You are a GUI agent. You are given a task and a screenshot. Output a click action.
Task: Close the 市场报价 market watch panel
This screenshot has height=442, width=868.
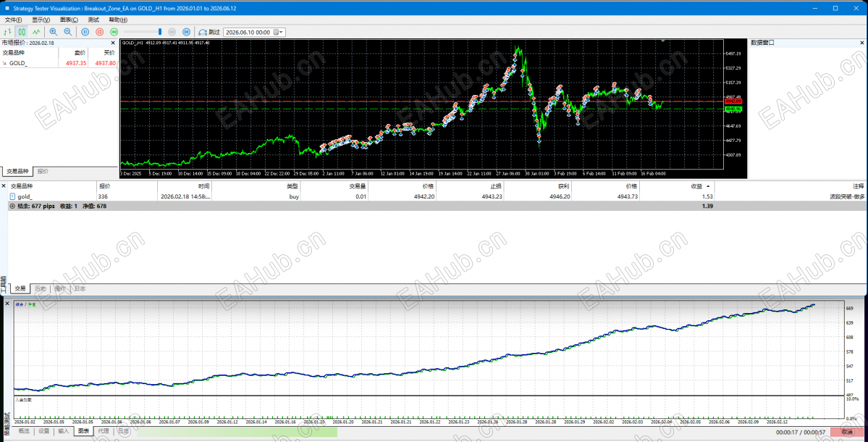(x=113, y=43)
